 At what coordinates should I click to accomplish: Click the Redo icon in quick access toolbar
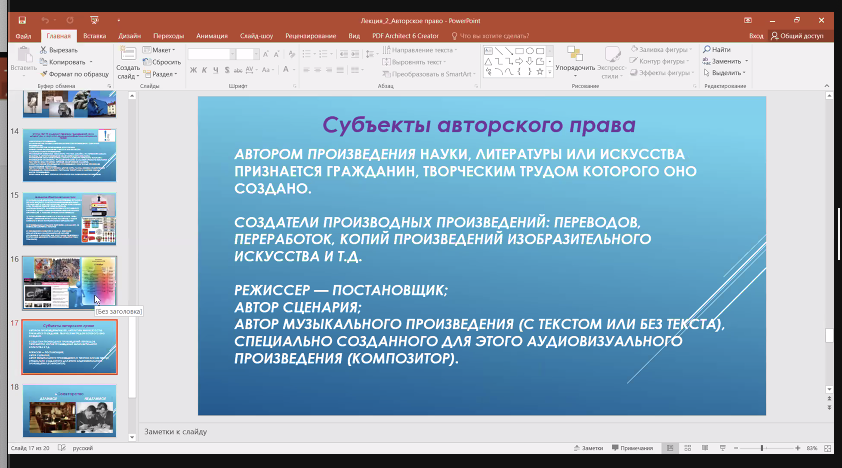coord(70,20)
